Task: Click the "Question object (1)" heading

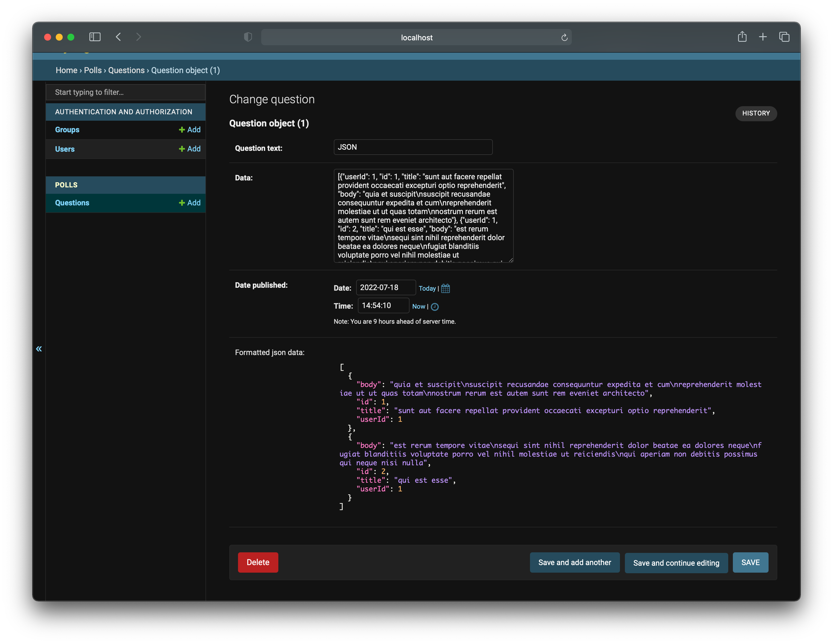Action: (x=269, y=124)
